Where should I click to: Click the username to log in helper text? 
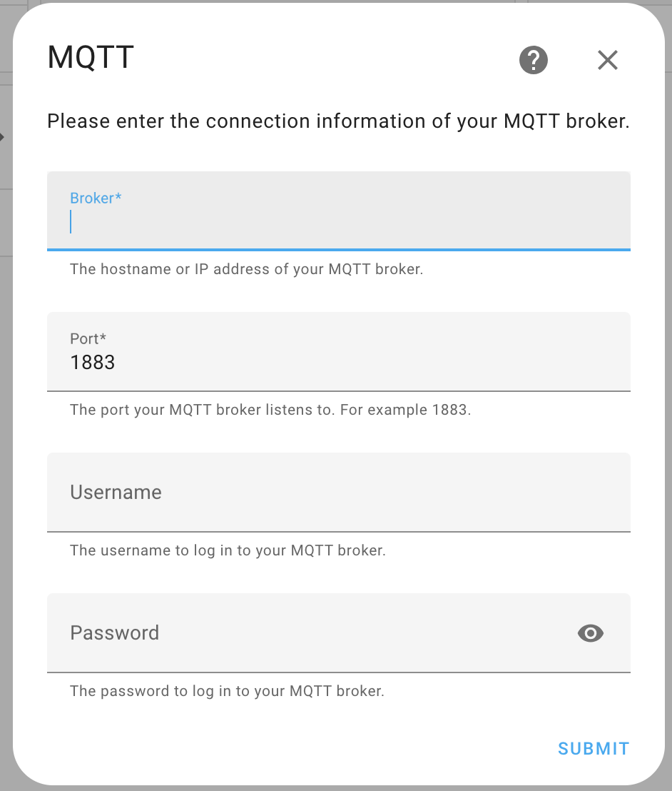(228, 550)
